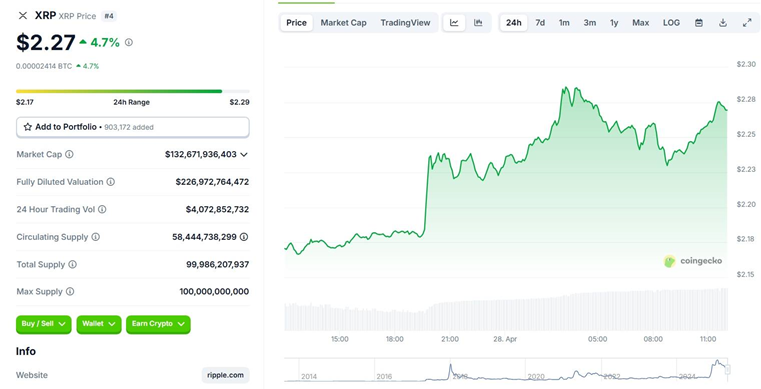
Task: Select the line chart view icon
Action: 454,23
